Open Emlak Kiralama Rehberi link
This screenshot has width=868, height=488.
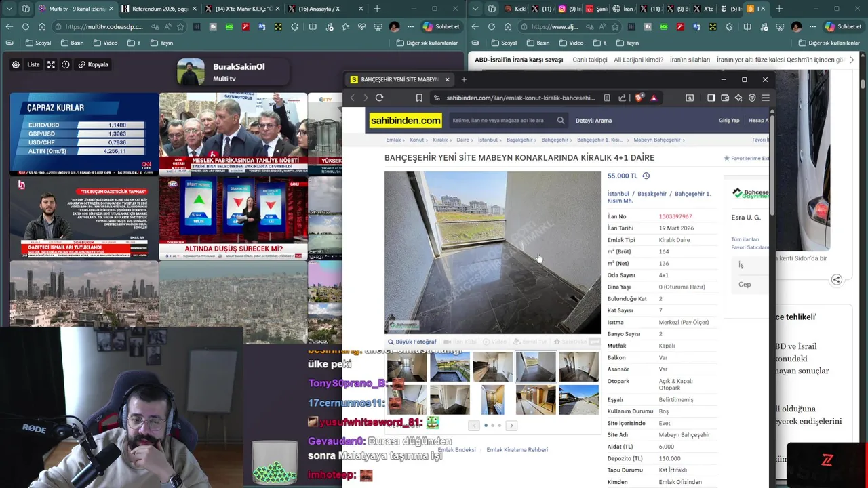(517, 449)
